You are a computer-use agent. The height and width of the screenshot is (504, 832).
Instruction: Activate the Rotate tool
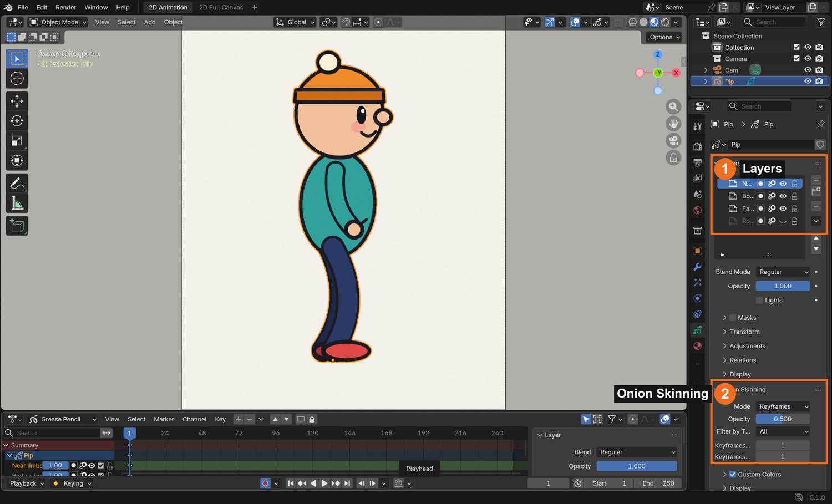[17, 121]
